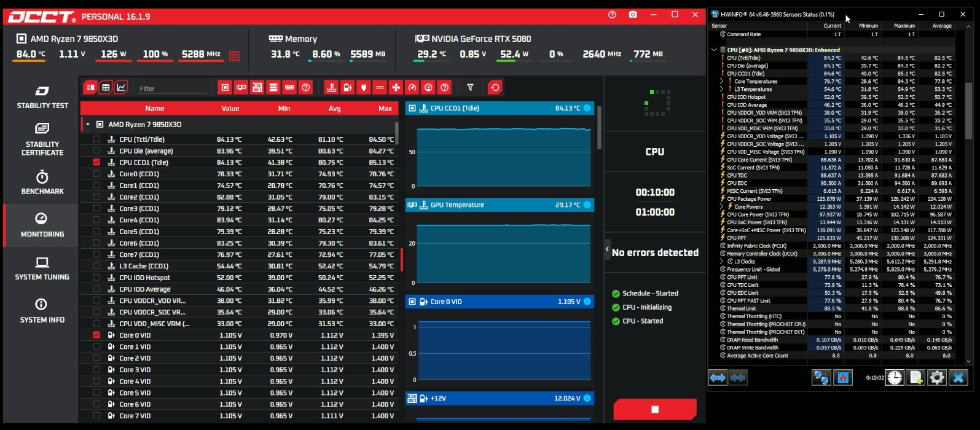The image size is (980, 430).
Task: Select the graph-only view icon in OCCT toolbar
Action: [121, 88]
